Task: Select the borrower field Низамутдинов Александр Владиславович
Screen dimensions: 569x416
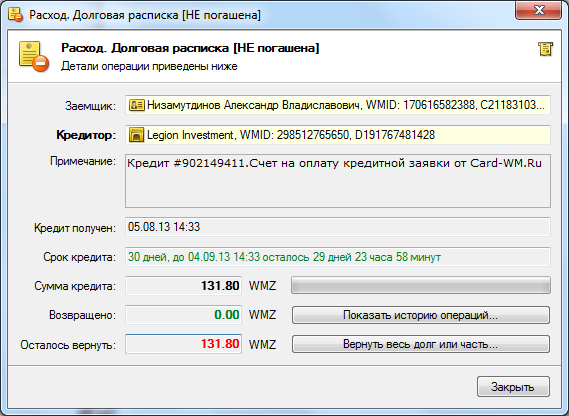Action: point(338,105)
